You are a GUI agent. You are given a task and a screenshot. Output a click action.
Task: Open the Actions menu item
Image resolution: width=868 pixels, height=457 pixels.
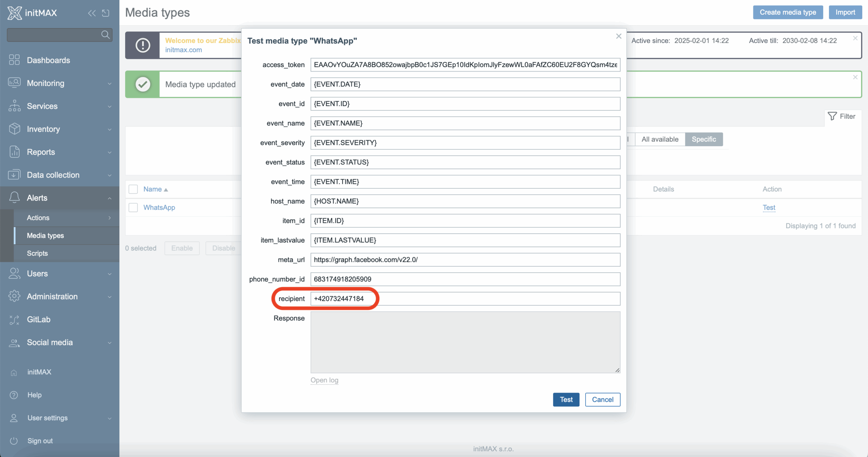coord(66,218)
